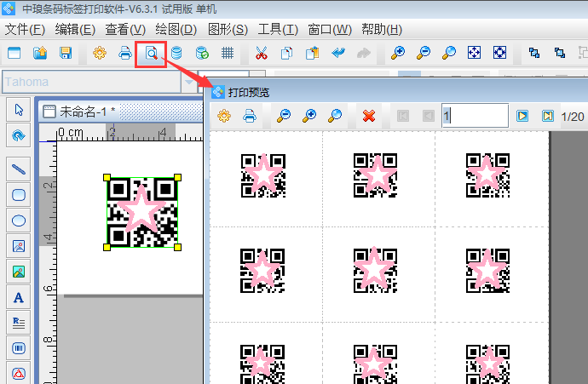Cut selection with the scissors icon
588x384 pixels.
(x=262, y=53)
